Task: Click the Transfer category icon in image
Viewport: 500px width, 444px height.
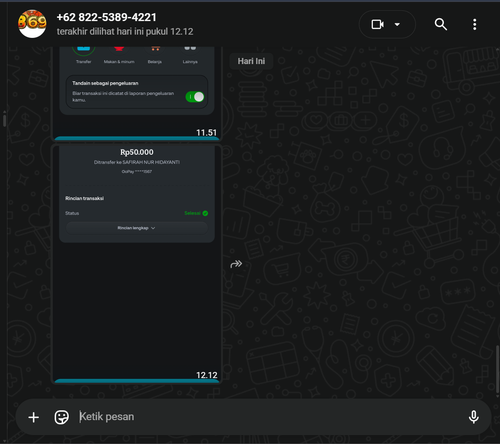Action: (83, 50)
